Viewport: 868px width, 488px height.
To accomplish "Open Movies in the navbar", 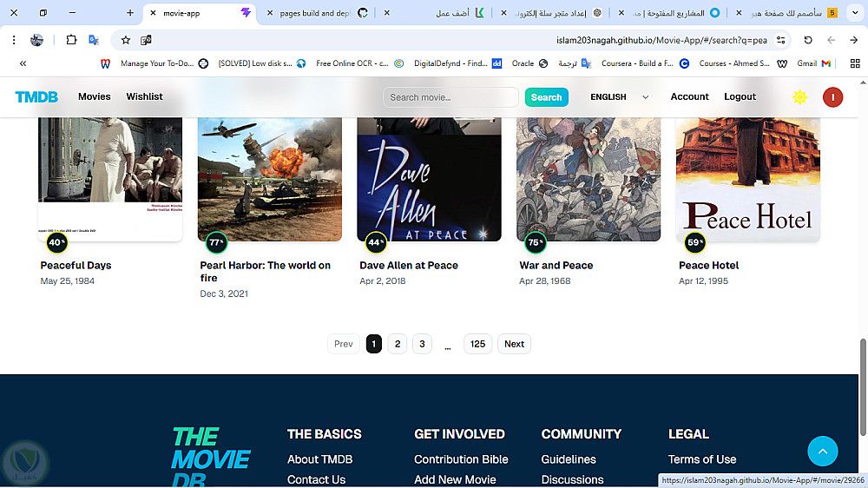I will pyautogui.click(x=94, y=96).
